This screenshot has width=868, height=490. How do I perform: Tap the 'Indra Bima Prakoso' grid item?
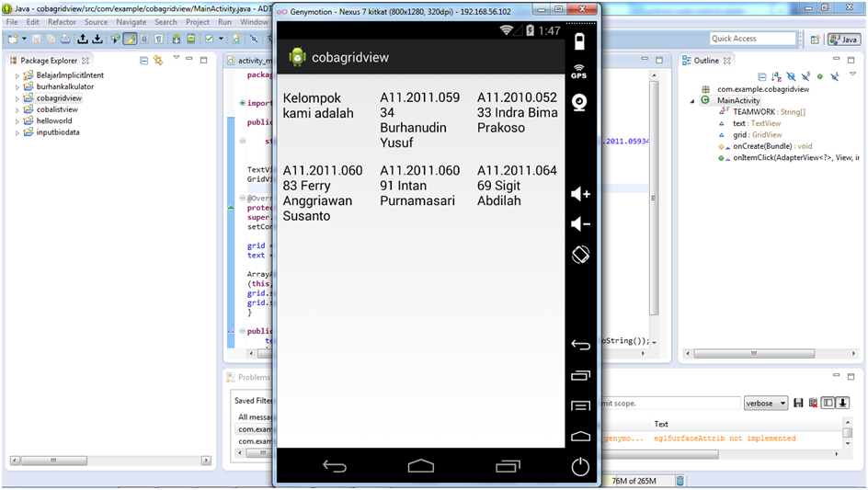(517, 113)
